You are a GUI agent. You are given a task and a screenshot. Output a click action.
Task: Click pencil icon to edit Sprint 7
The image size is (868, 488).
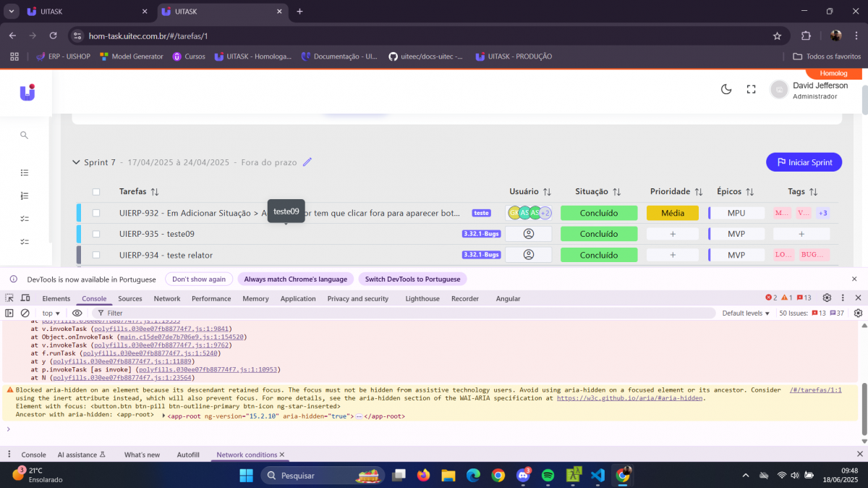[307, 162]
